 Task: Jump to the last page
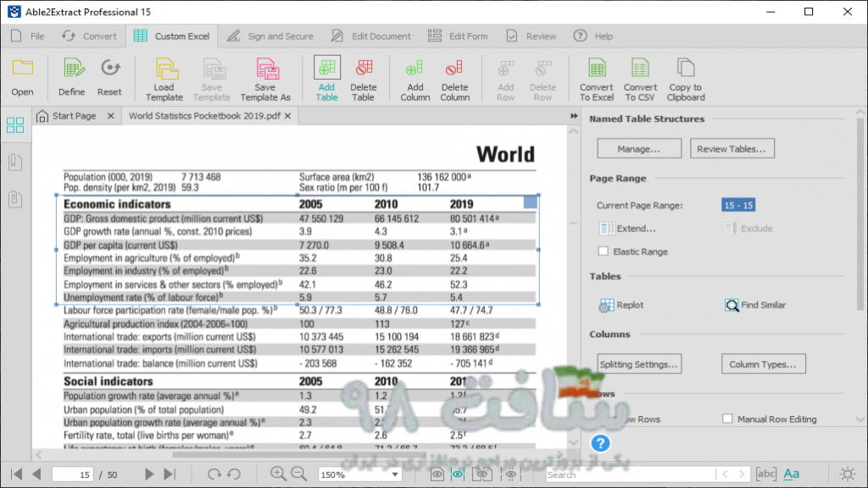coord(170,474)
